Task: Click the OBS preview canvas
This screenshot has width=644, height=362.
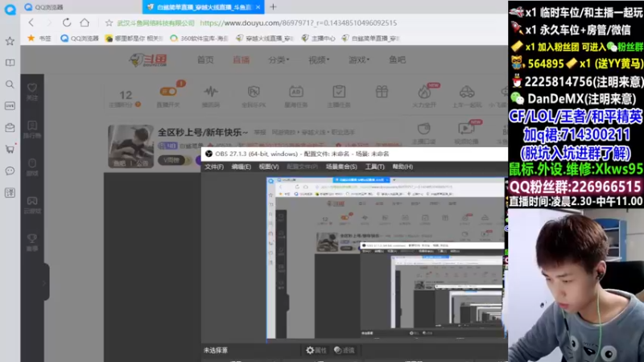Action: pyautogui.click(x=386, y=258)
